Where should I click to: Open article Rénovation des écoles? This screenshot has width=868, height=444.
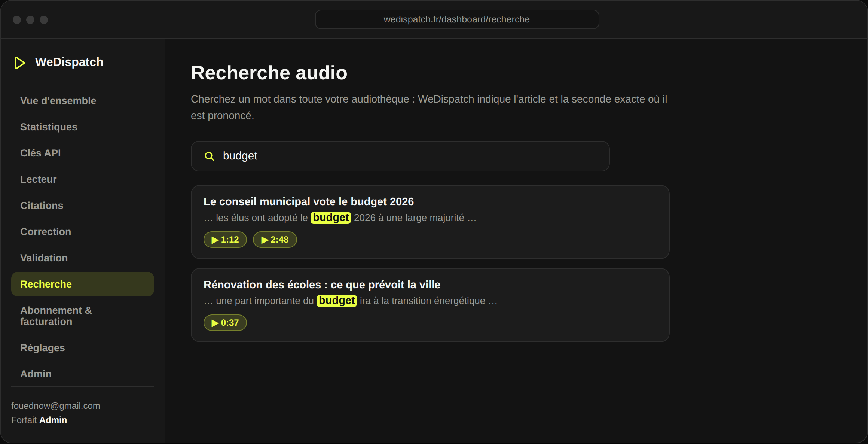(322, 285)
